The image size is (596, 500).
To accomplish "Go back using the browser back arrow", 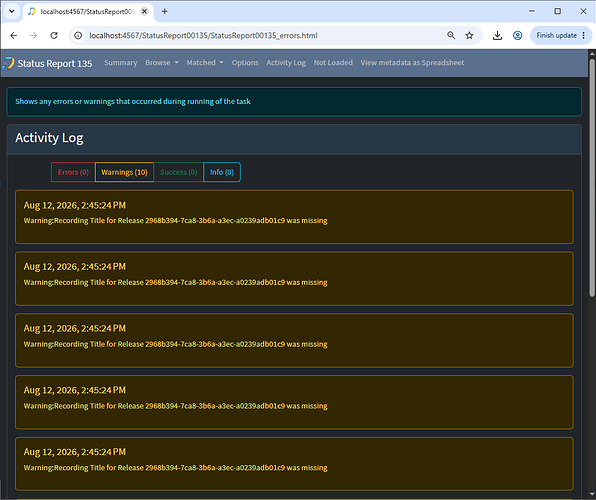I will point(14,35).
